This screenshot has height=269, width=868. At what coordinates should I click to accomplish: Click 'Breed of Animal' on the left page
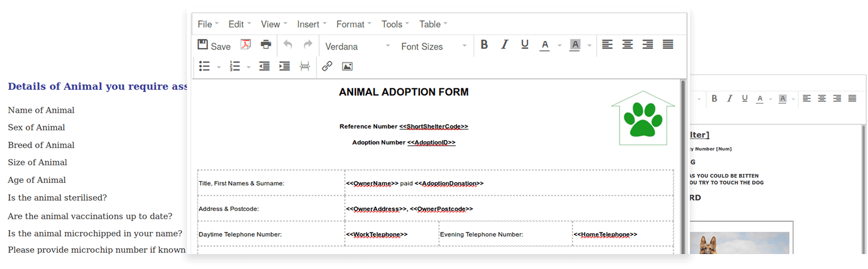tap(41, 145)
